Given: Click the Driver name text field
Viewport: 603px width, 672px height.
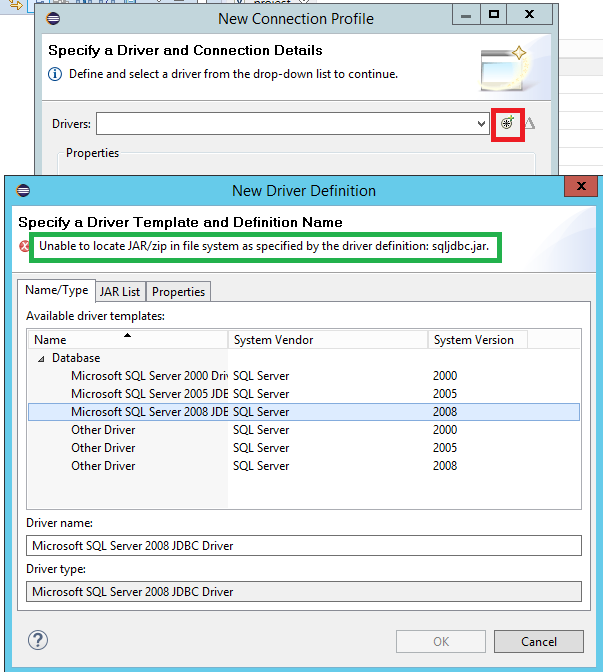Looking at the screenshot, I should click(x=304, y=546).
